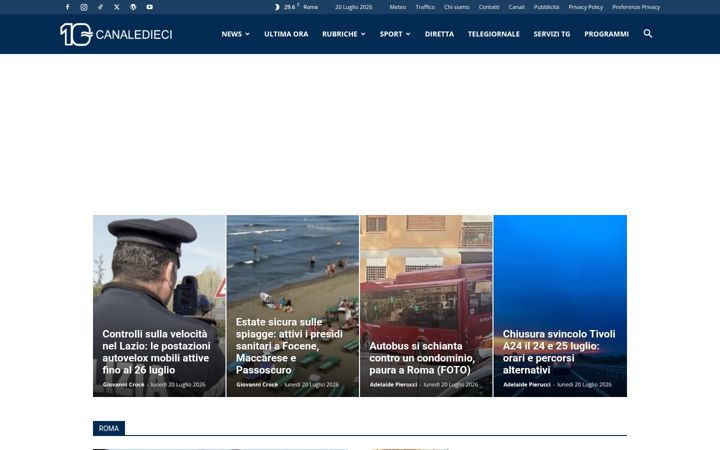Expand the RUBRICHE dropdown menu
720x450 pixels.
pyautogui.click(x=344, y=34)
